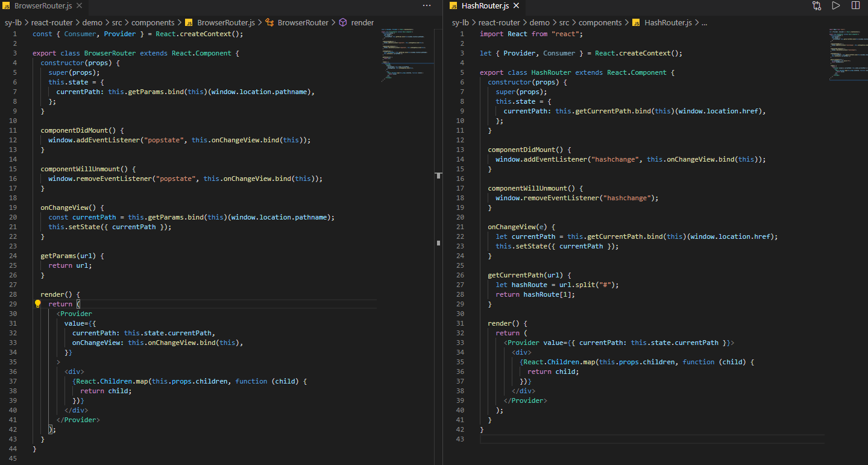
Task: Click "return hashRoute[1];" in HashRouter.js
Action: pos(535,294)
